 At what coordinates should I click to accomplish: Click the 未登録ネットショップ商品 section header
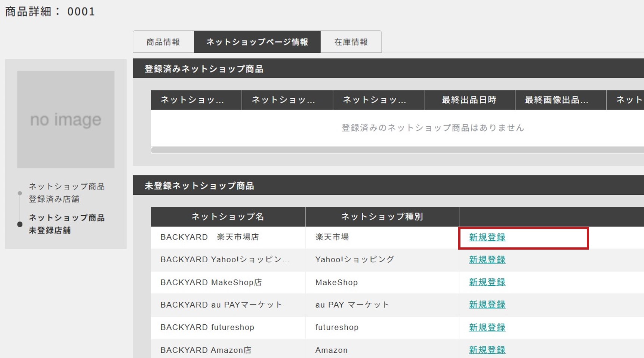[388, 185]
